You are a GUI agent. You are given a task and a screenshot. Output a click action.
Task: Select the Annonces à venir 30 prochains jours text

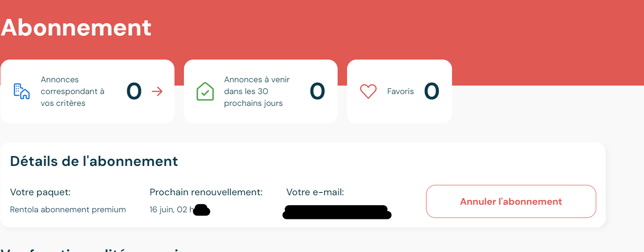tap(257, 91)
